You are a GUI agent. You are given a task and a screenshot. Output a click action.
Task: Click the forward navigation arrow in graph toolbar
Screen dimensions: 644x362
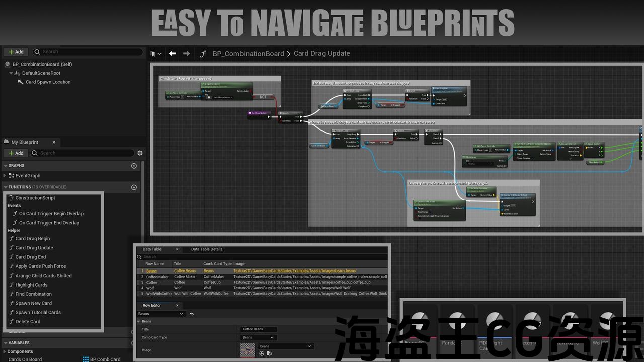tap(187, 54)
